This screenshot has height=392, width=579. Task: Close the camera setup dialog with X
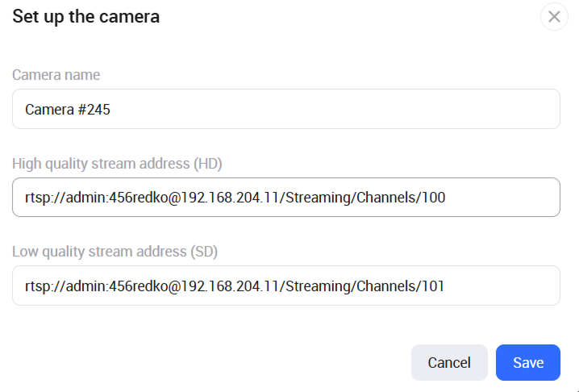click(554, 17)
